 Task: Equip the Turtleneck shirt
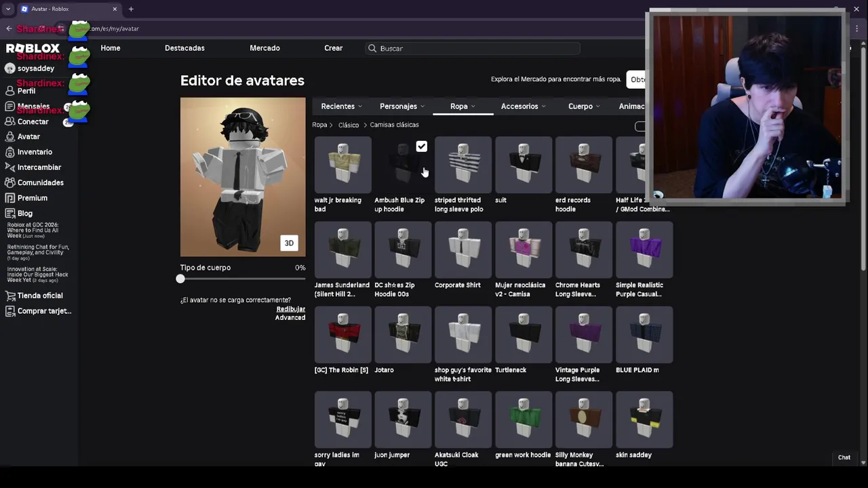[524, 334]
